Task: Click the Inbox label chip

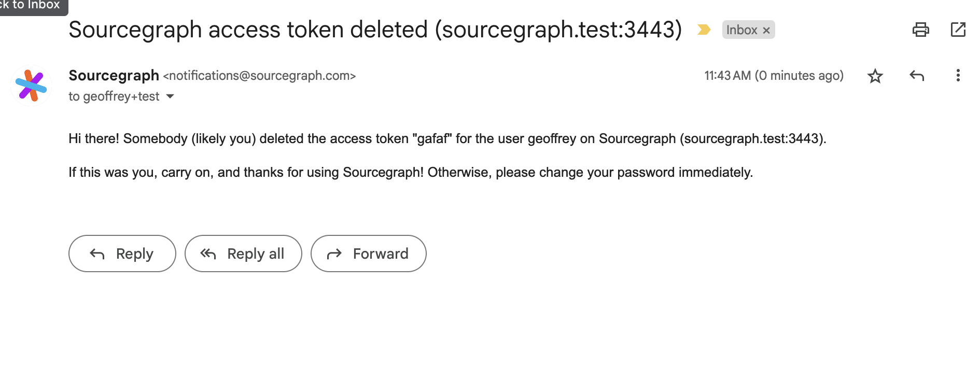Action: [741, 30]
